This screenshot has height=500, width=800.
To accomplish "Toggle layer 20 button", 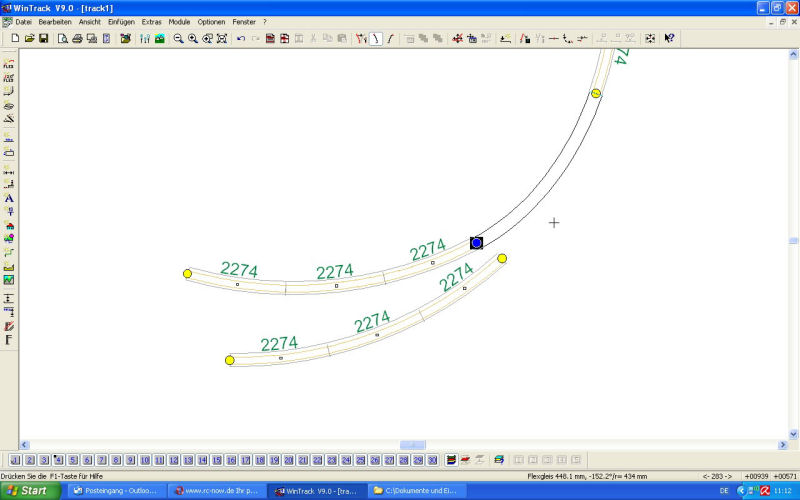I will tap(289, 460).
